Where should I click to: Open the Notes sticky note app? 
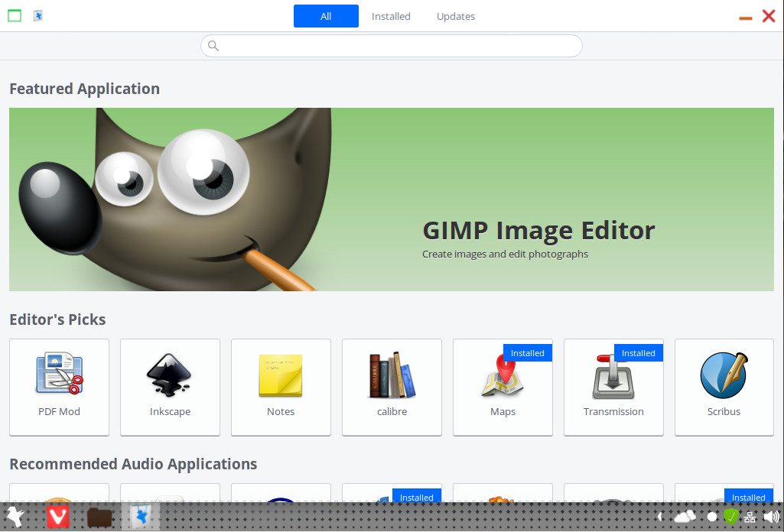click(281, 387)
